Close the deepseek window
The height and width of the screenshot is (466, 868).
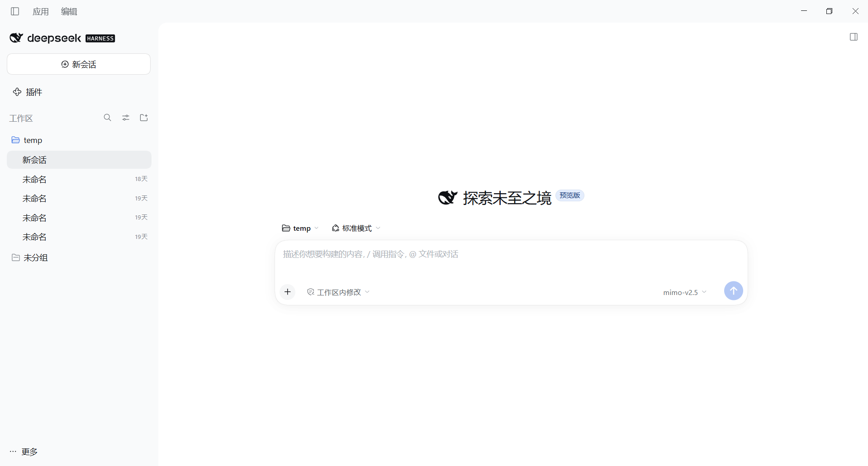tap(855, 11)
